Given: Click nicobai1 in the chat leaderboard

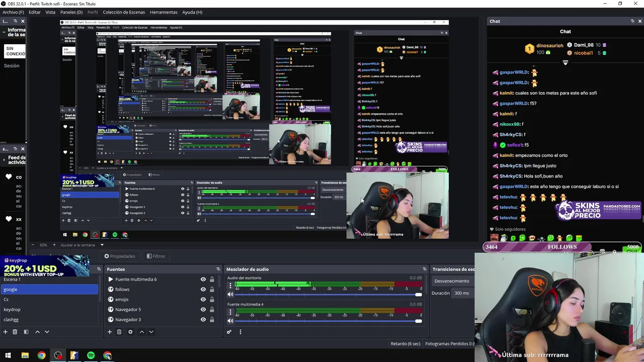Looking at the screenshot, I should click(x=583, y=53).
